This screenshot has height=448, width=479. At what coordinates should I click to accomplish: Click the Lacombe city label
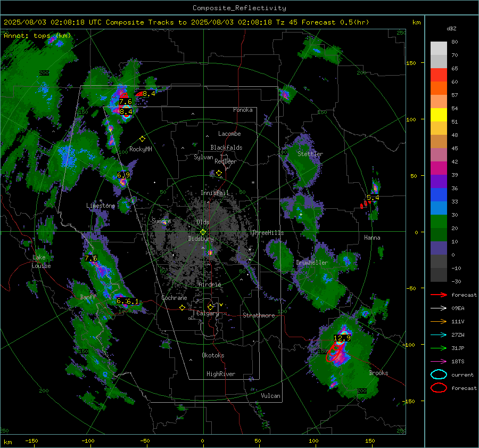point(229,134)
